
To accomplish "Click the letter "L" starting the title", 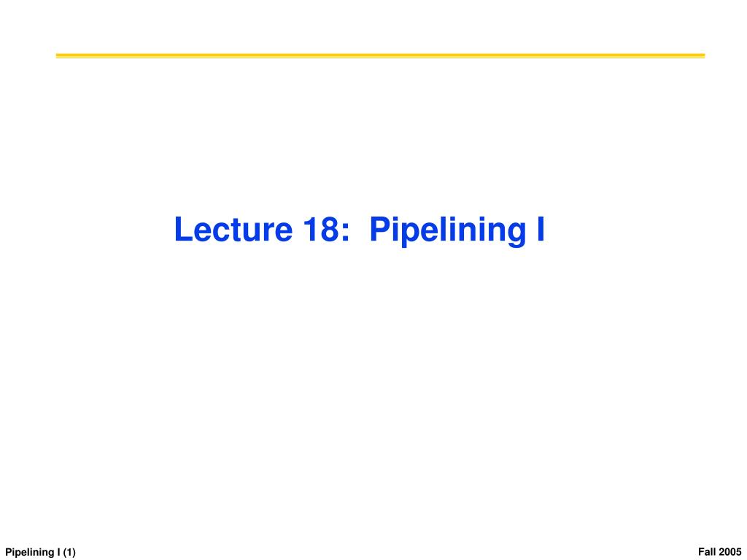I will pyautogui.click(x=183, y=230).
